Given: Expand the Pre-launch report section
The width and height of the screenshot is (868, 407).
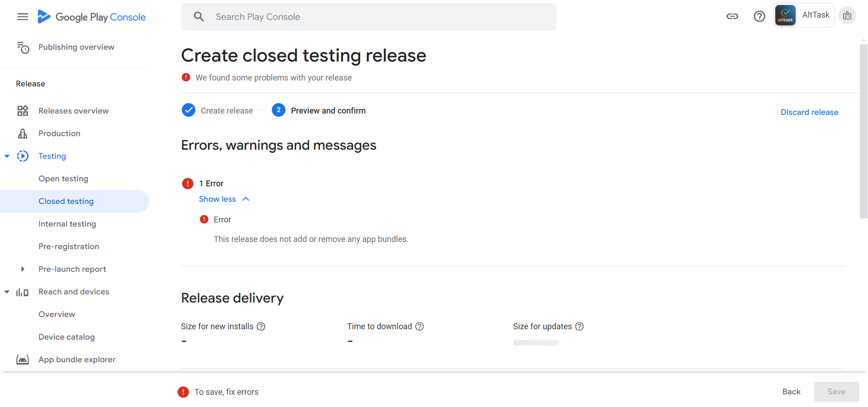Looking at the screenshot, I should point(23,269).
